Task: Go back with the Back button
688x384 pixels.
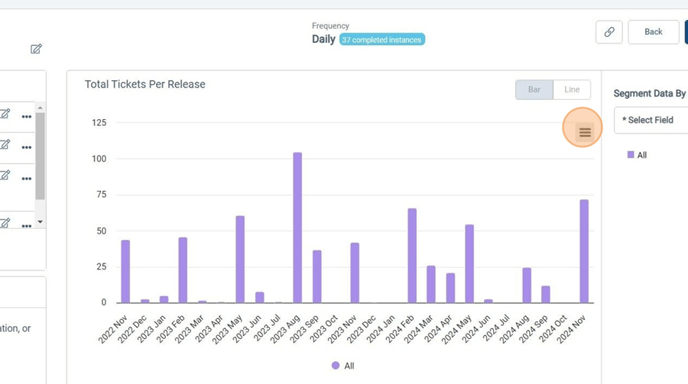Action: click(x=653, y=32)
